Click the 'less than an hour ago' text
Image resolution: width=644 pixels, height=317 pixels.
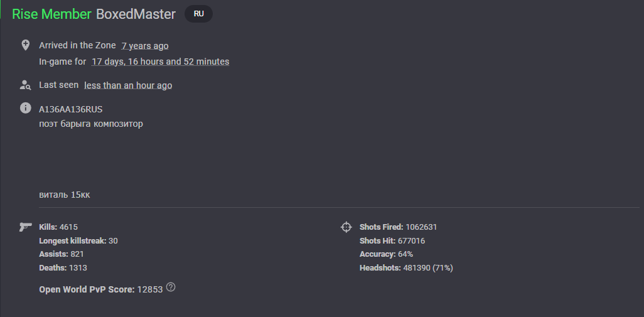128,85
